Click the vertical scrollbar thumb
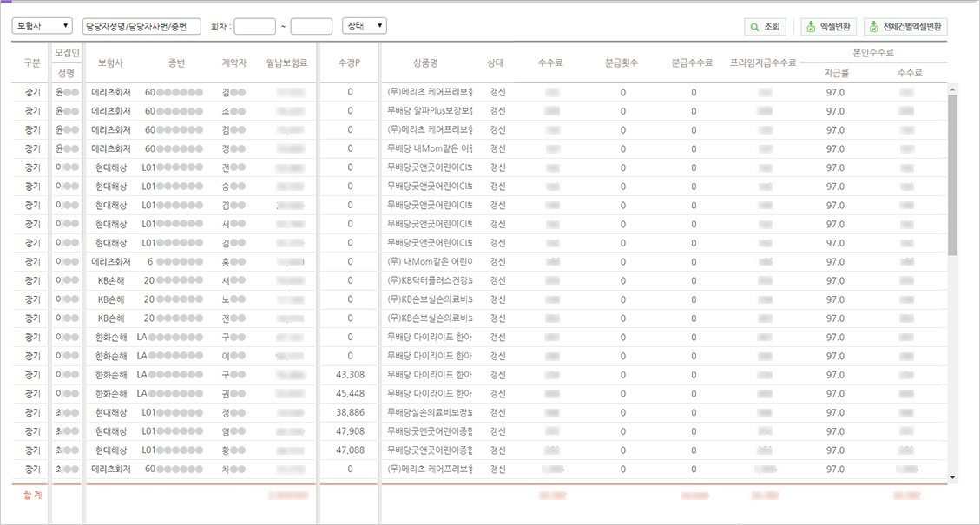This screenshot has width=980, height=525. pyautogui.click(x=952, y=175)
